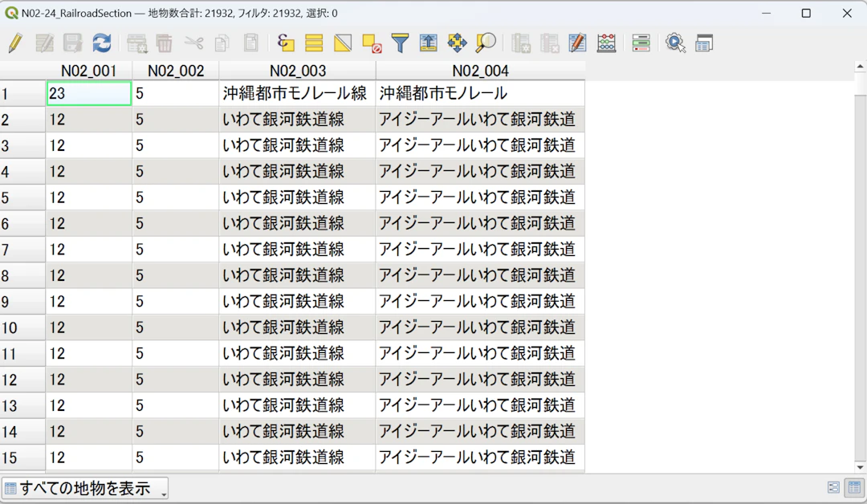
Task: Click the paste features clipboard icon
Action: tap(251, 43)
